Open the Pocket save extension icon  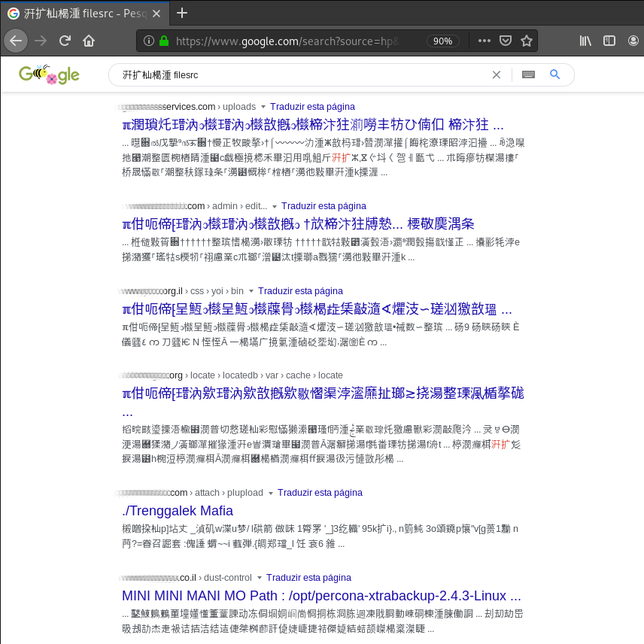coord(505,41)
